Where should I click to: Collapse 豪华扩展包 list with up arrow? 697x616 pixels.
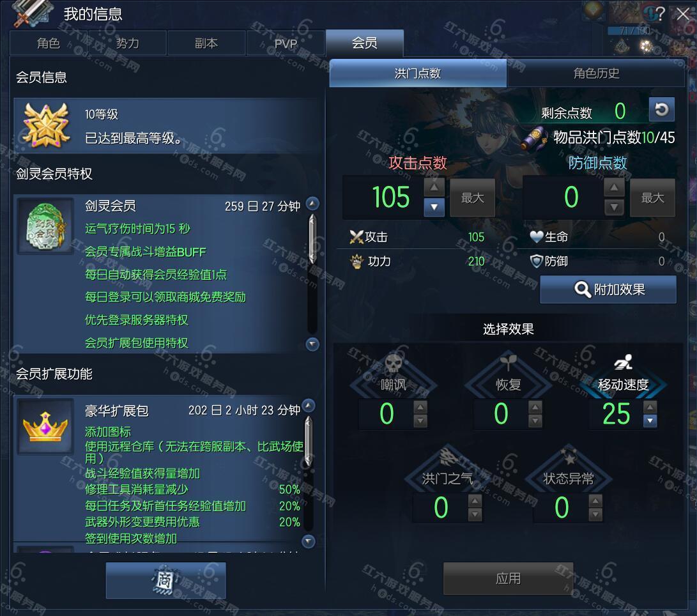tap(309, 406)
